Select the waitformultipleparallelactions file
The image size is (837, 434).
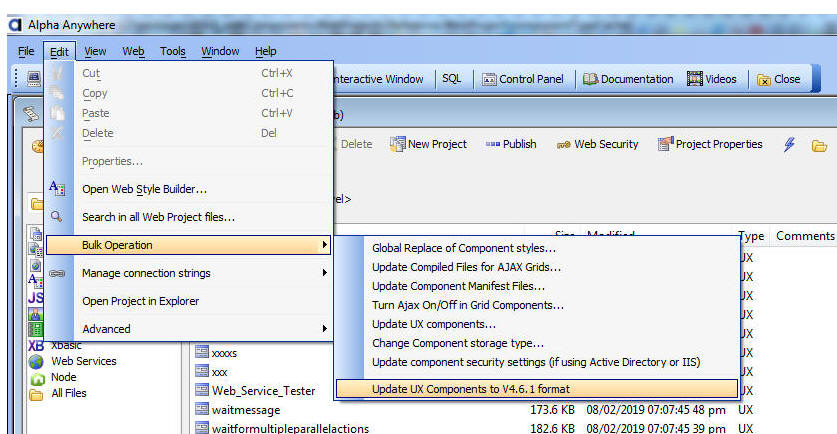coord(290,428)
